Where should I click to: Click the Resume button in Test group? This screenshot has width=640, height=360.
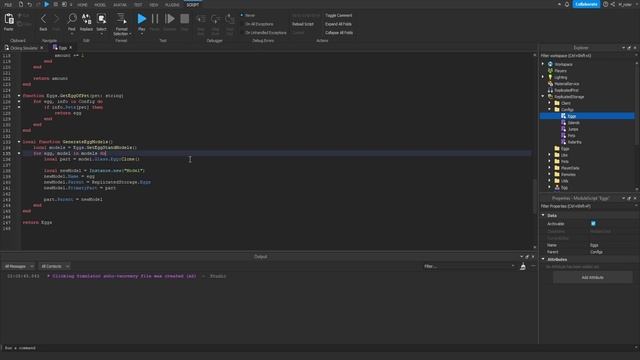pos(169,18)
